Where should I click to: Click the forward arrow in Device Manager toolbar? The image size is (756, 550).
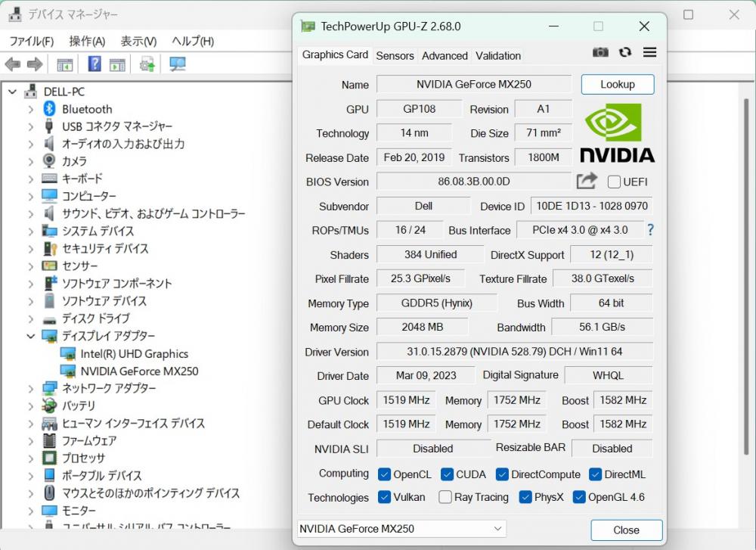click(x=35, y=64)
